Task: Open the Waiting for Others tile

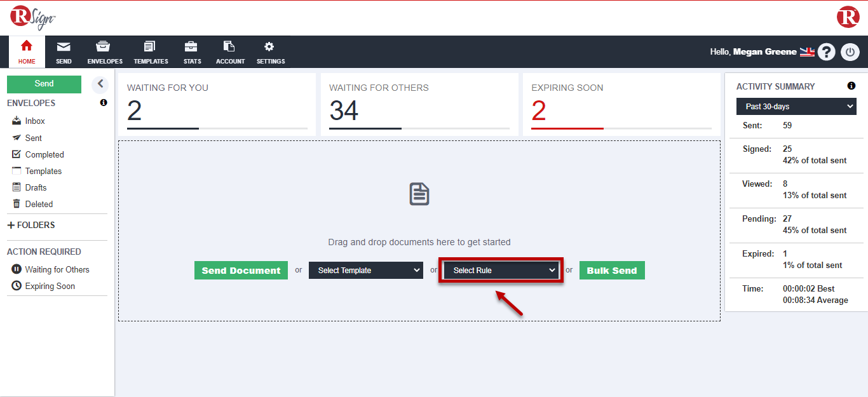Action: coord(419,105)
